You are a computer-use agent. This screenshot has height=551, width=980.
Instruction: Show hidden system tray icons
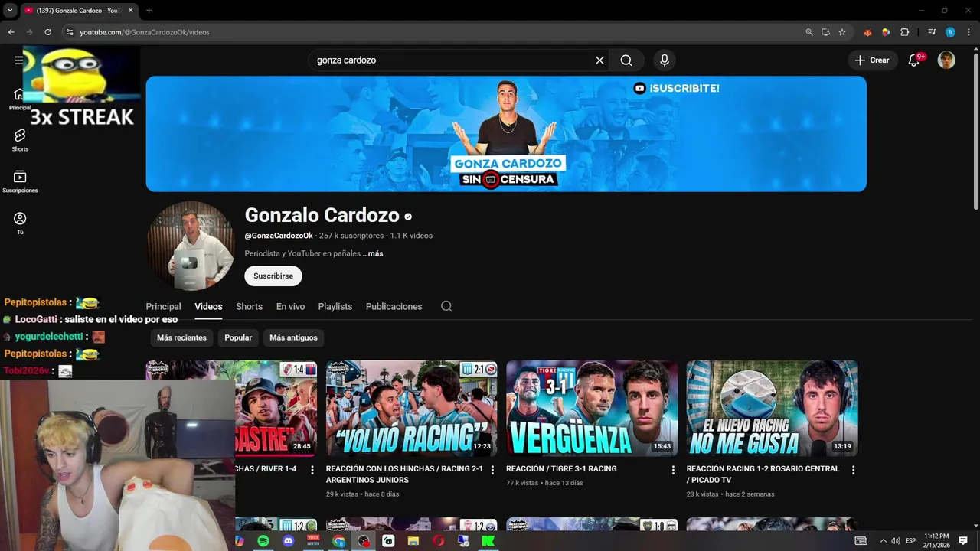click(x=883, y=541)
